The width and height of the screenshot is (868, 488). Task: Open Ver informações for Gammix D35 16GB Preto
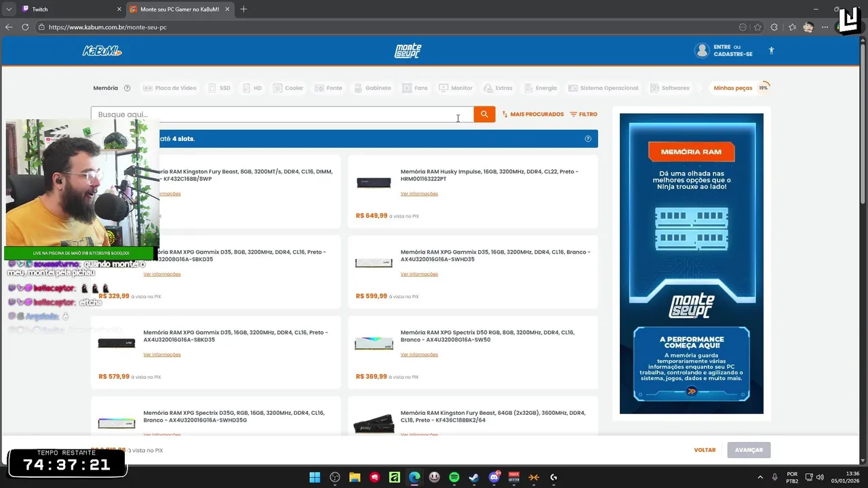pyautogui.click(x=162, y=354)
